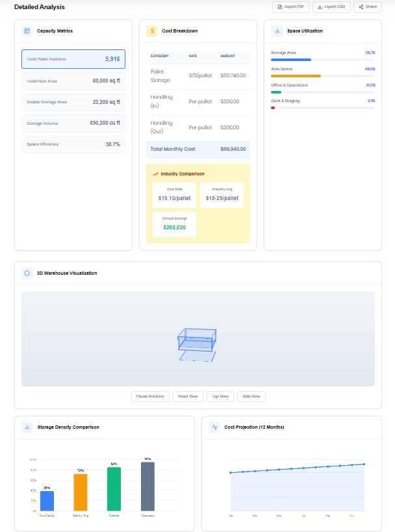395x532 pixels.
Task: Click the Office & Operations progress bar
Action: 323,92
